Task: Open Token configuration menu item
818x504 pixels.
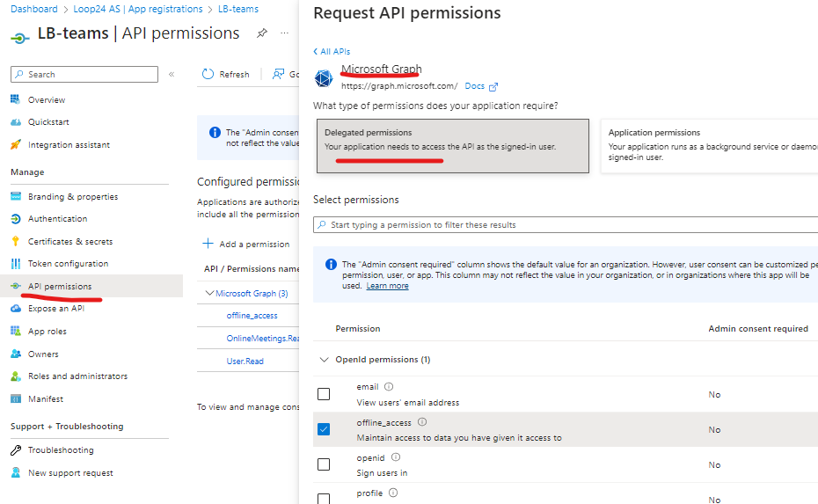Action: 69,264
